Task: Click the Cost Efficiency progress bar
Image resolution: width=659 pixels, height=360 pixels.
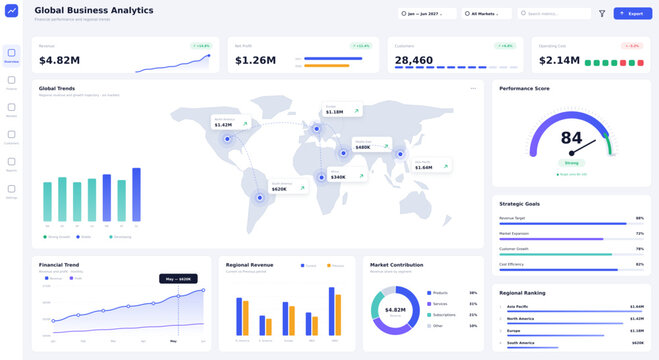Action: coord(571,270)
